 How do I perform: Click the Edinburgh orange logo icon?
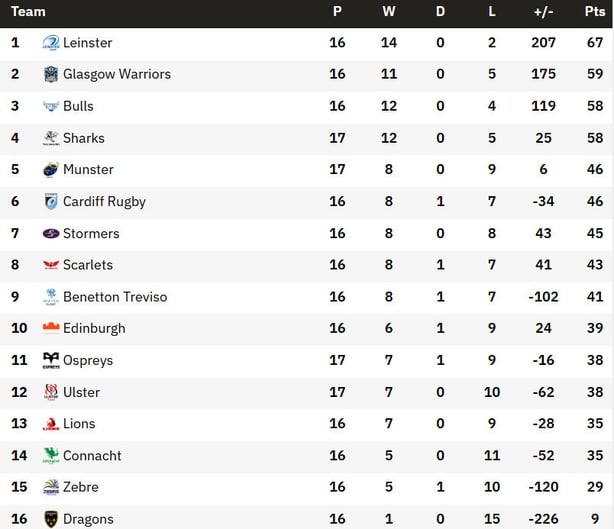coord(51,328)
